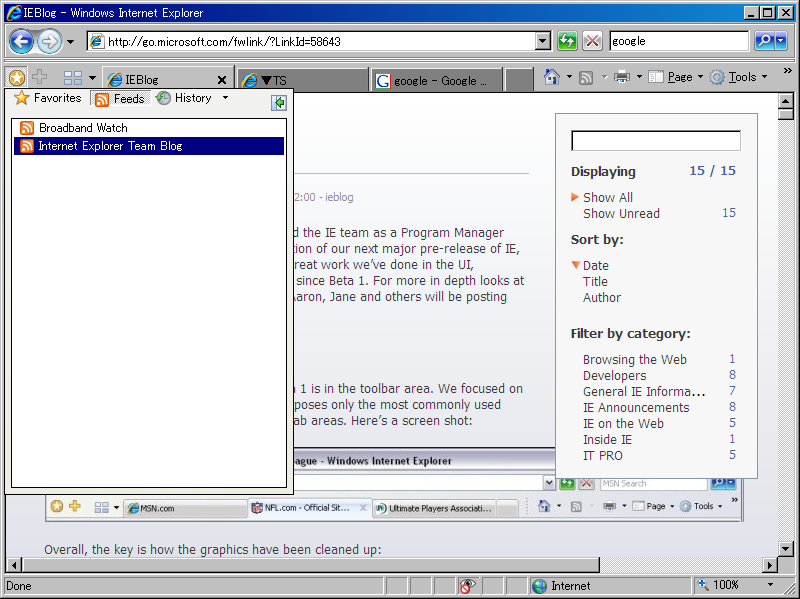
Task: Open the search provider options dropdown
Action: (781, 41)
